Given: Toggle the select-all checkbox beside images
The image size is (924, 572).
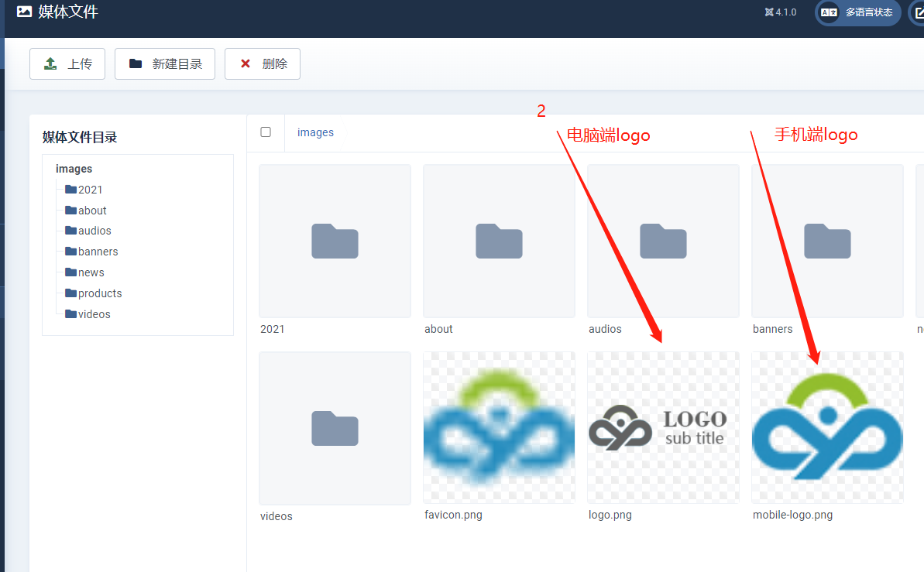Looking at the screenshot, I should [266, 132].
